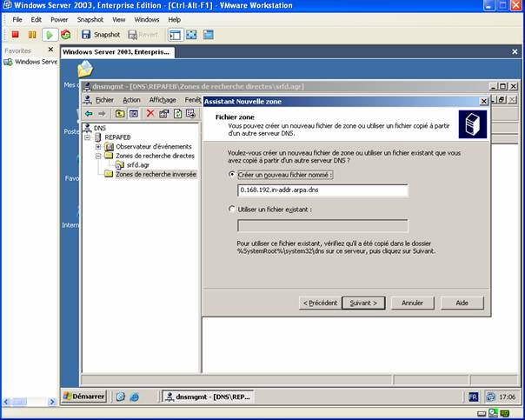Click the Suivant button
This screenshot has width=525, height=420.
click(363, 303)
